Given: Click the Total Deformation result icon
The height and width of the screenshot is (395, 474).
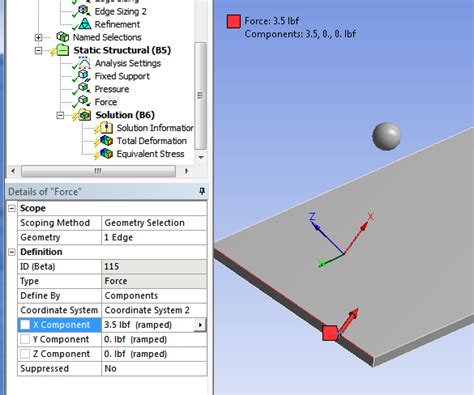Looking at the screenshot, I should tap(106, 141).
